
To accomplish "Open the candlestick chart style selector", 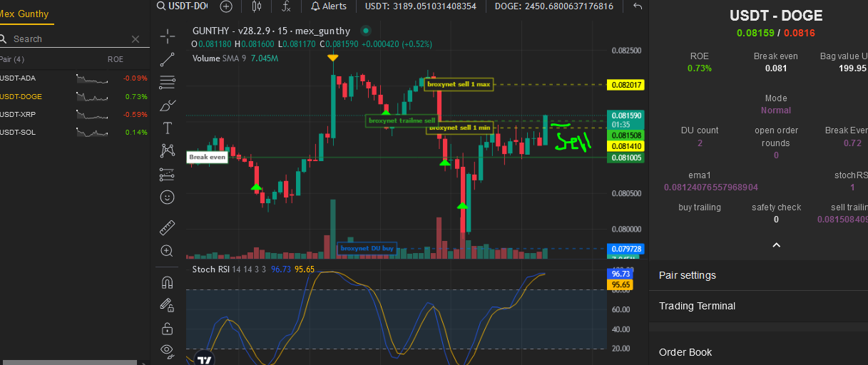I will (x=257, y=6).
